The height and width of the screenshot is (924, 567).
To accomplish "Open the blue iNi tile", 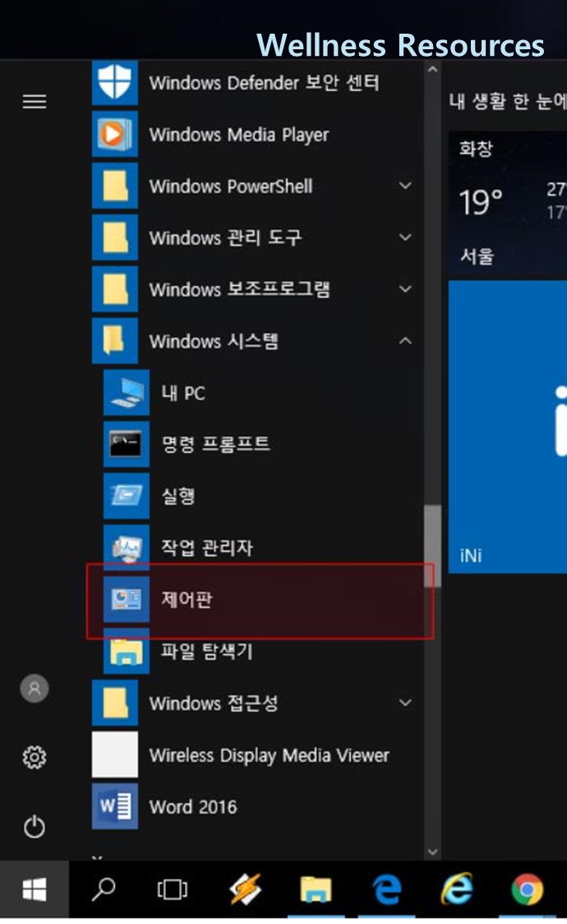I will click(x=508, y=426).
